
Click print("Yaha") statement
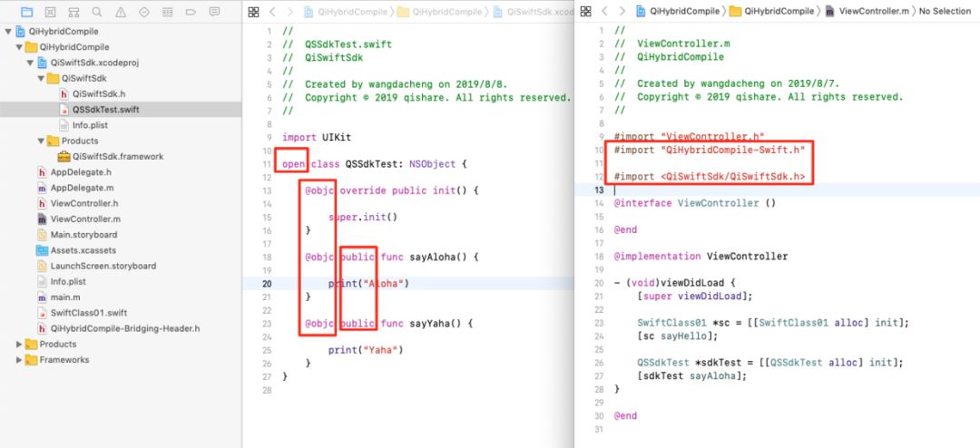pos(366,350)
